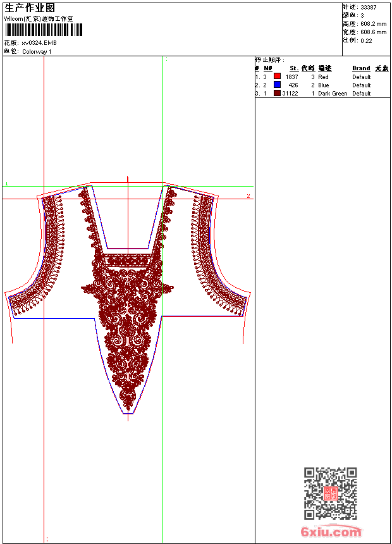Click the red guide line label "2"
The height and width of the screenshot is (544, 392).
click(248, 196)
